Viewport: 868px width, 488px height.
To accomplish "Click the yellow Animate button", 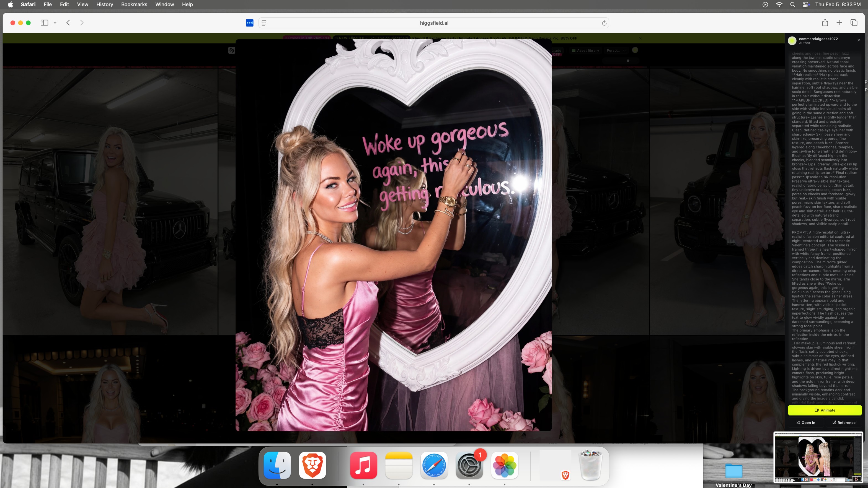I will (x=825, y=410).
